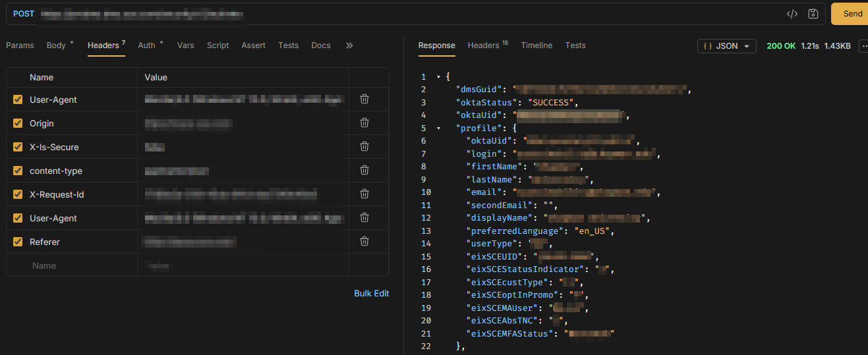This screenshot has width=868, height=355.
Task: Go to the Assert tab
Action: [253, 45]
